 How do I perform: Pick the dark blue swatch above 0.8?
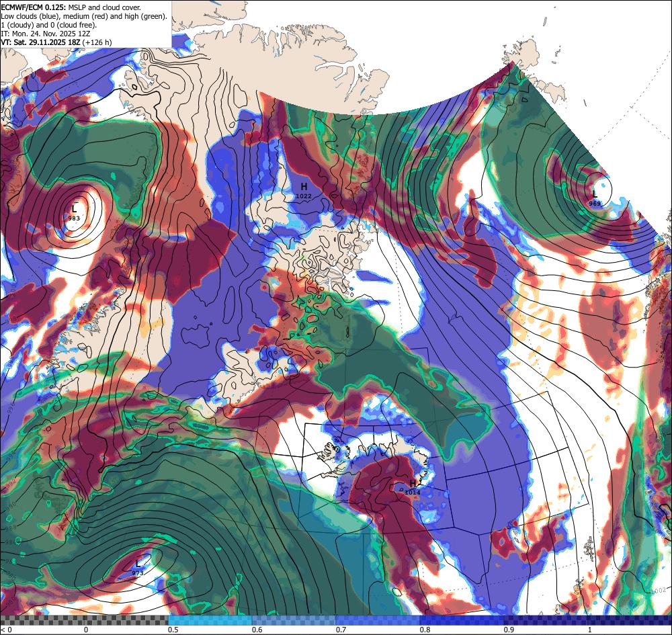(x=462, y=620)
